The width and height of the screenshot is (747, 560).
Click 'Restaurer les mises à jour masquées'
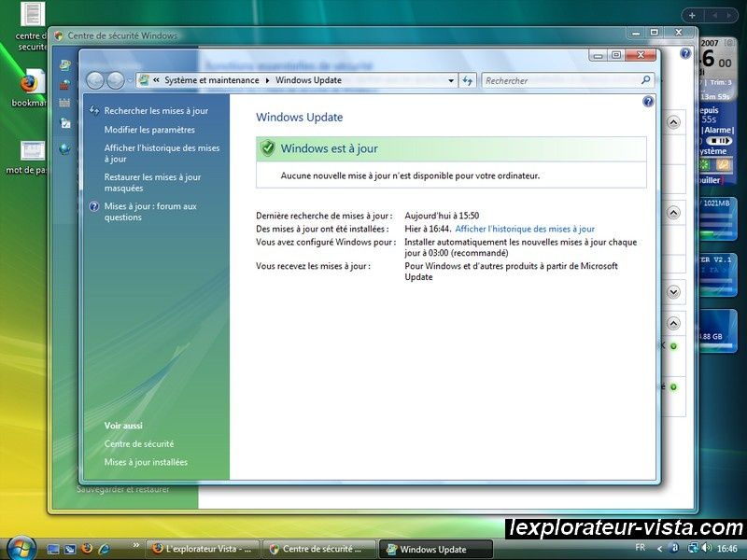(152, 182)
